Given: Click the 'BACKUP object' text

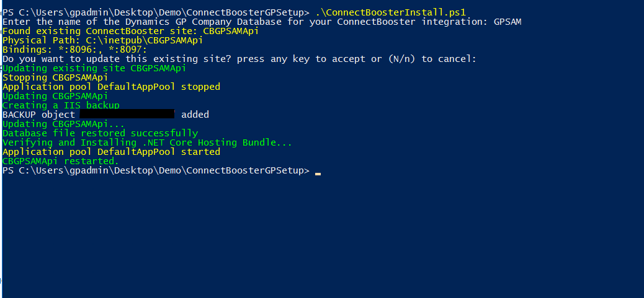Looking at the screenshot, I should point(38,115).
